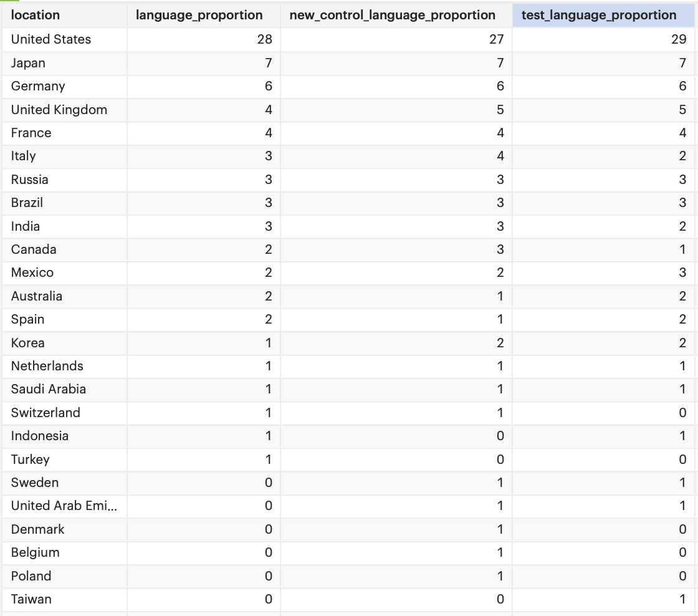Click Germany's test_language_proportion value 6
The image size is (698, 616).
[x=683, y=86]
